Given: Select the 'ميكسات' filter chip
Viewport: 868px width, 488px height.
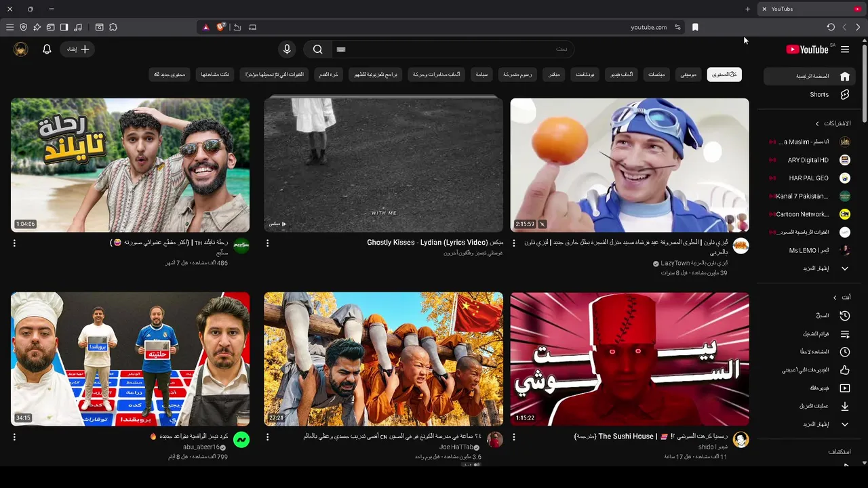Looking at the screenshot, I should coord(656,75).
